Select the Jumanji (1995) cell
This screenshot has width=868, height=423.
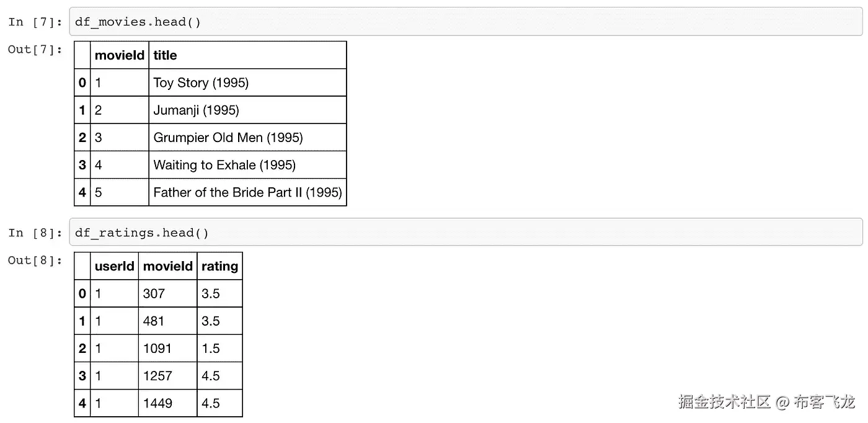196,110
